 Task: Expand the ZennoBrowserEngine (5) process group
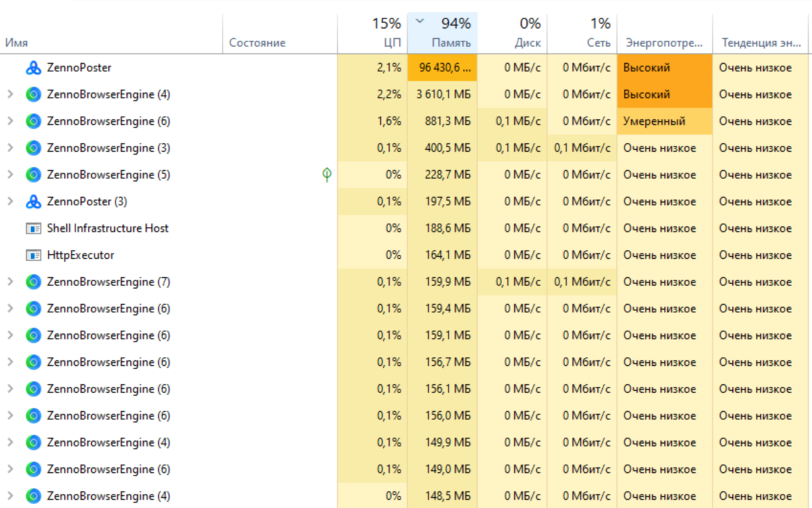click(10, 175)
